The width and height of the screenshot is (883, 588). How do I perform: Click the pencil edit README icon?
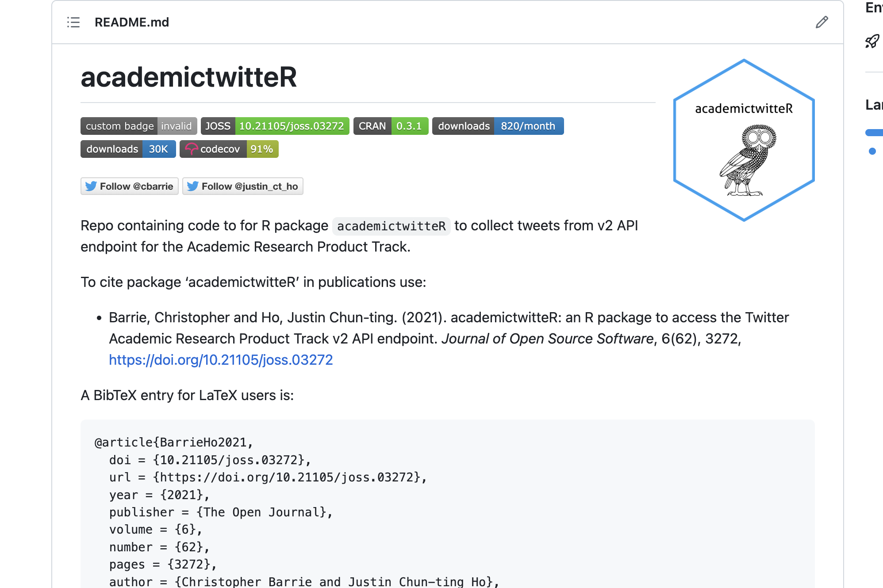[822, 22]
